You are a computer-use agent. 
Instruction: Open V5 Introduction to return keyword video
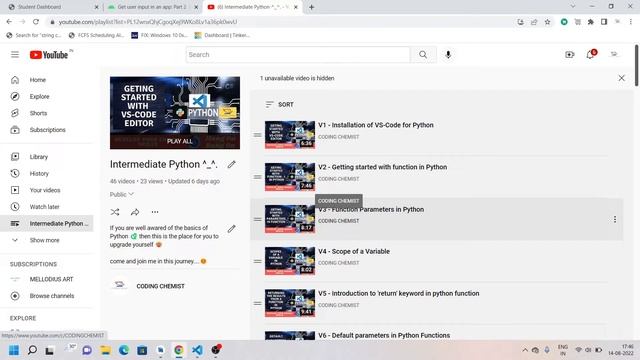(399, 293)
